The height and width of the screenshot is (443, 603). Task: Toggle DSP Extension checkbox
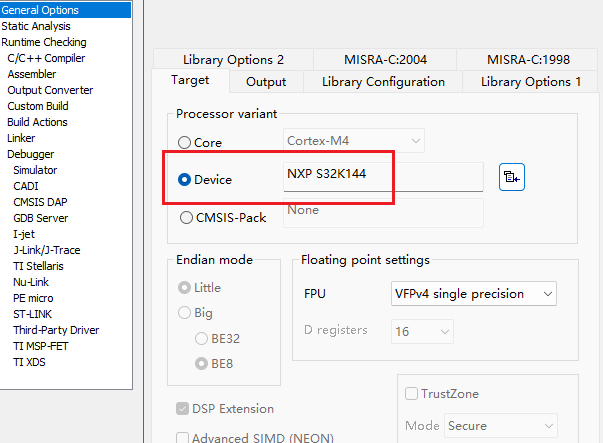(182, 409)
